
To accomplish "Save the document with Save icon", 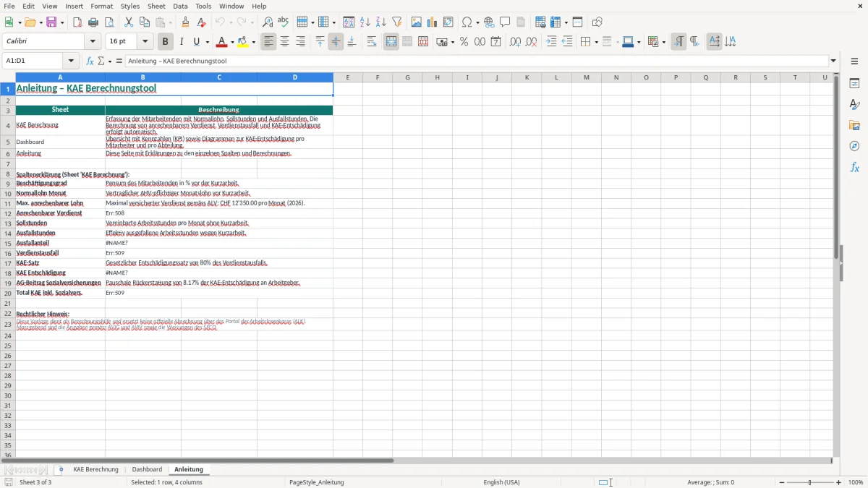I will [51, 22].
